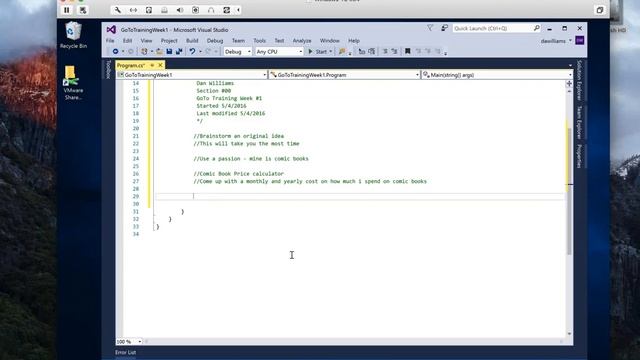
Task: Open the File menu
Action: 110,41
